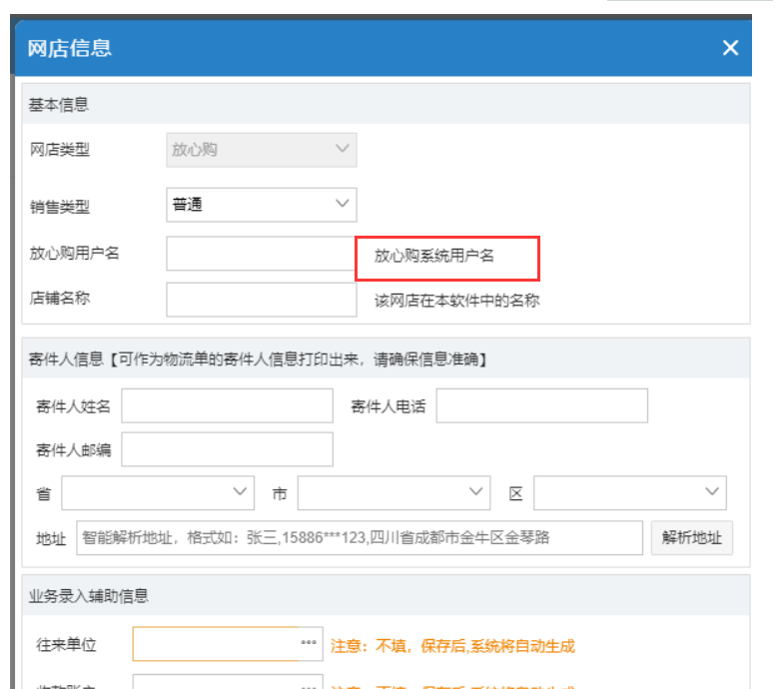Viewport: 784px width, 689px height.
Task: Click the 基本信息 section header
Action: pos(386,104)
